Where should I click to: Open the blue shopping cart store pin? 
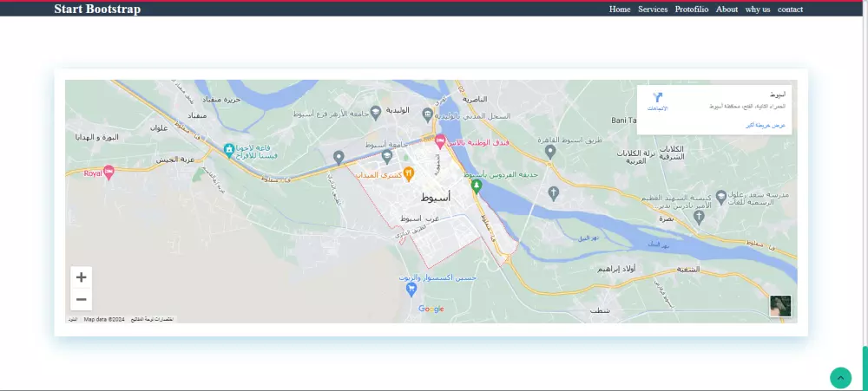(411, 289)
